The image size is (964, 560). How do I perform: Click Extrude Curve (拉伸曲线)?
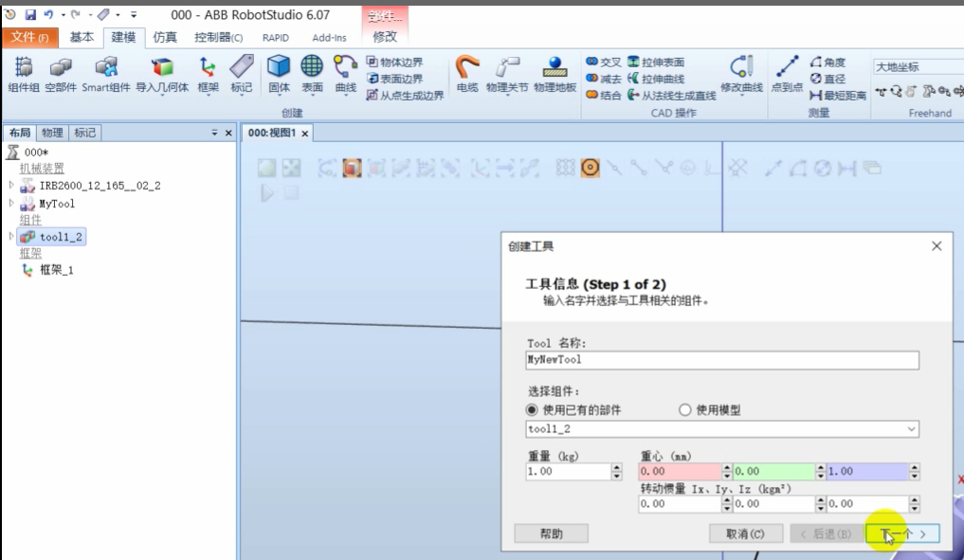click(656, 79)
